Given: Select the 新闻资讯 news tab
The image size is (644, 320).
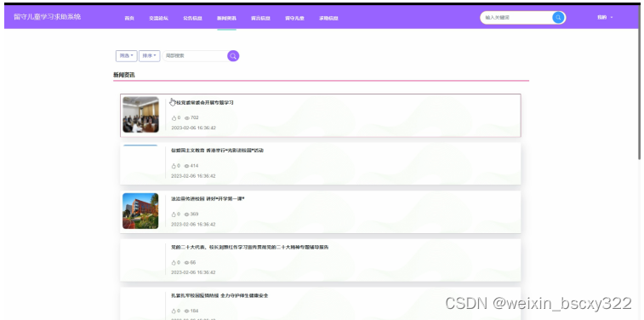Looking at the screenshot, I should pos(226,19).
